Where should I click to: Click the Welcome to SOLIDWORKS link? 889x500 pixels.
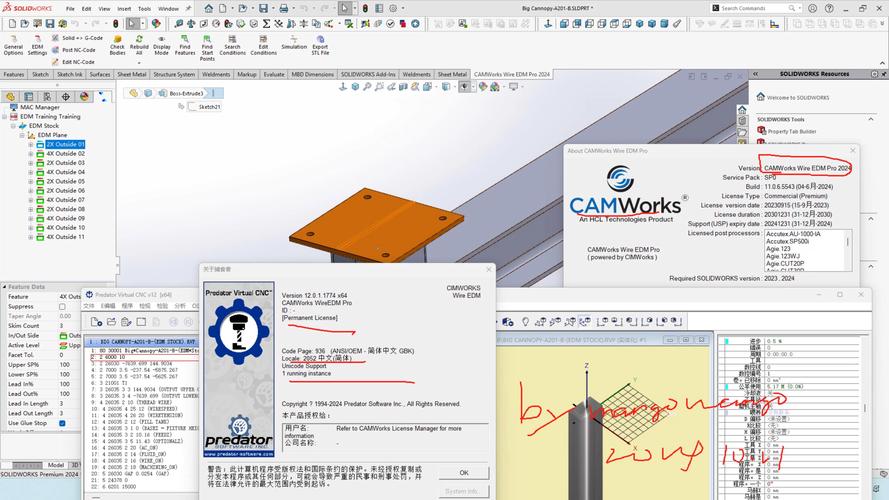798,98
